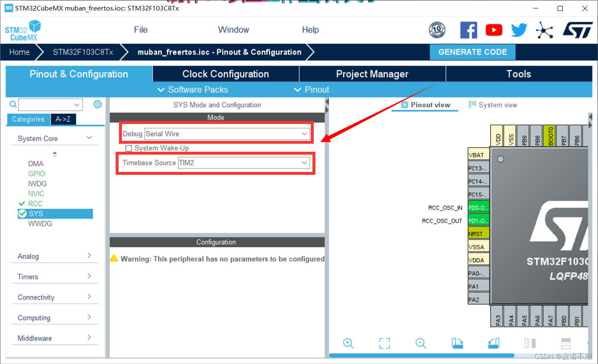Click the ST logo icon
The width and height of the screenshot is (598, 364).
coord(578,30)
